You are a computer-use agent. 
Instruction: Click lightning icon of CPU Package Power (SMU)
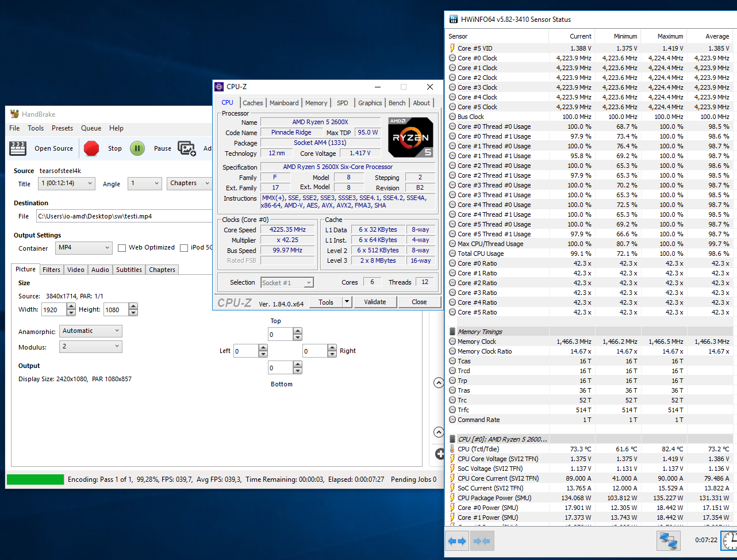452,498
